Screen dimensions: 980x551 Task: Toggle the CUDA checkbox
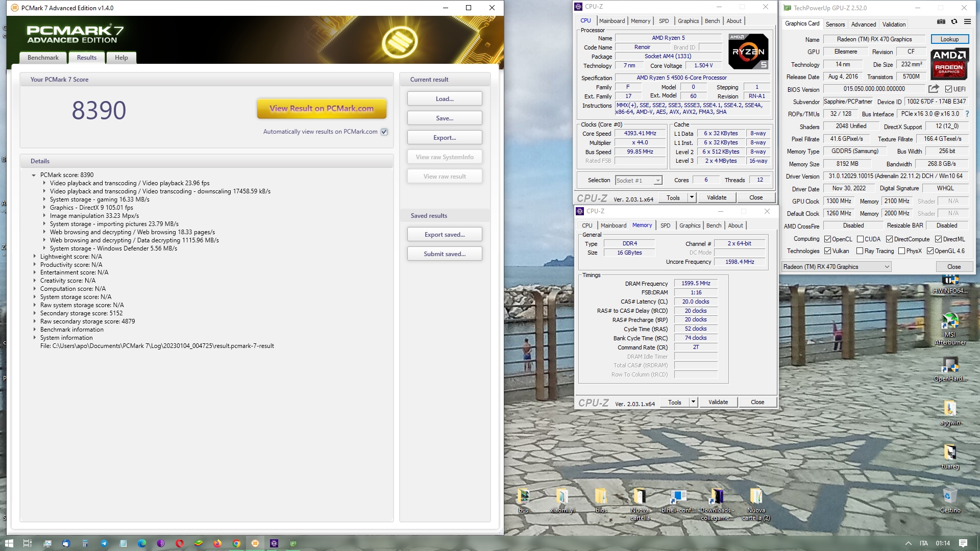tap(860, 239)
